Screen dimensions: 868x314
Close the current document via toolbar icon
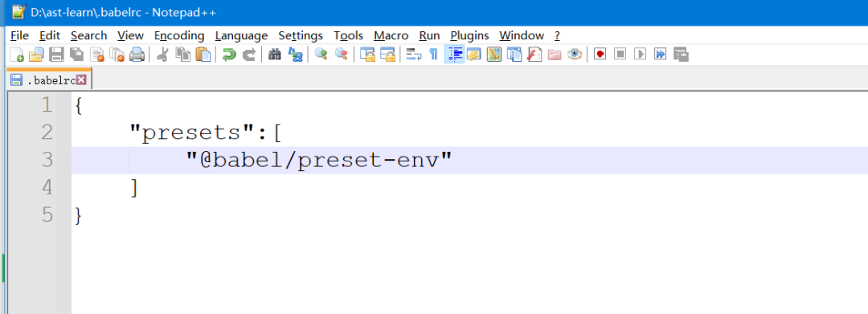click(97, 54)
